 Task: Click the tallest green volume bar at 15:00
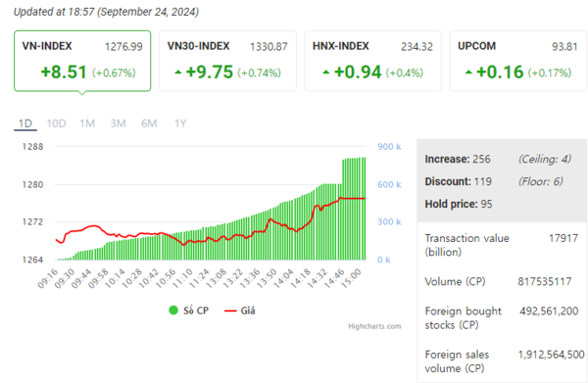(364, 209)
